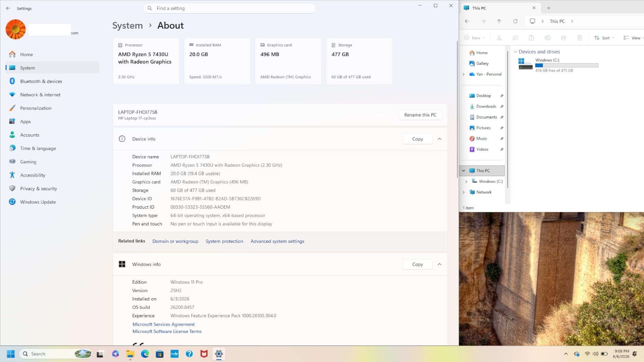Open the New dropdown in File Explorer
The height and width of the screenshot is (362, 644).
(x=475, y=38)
